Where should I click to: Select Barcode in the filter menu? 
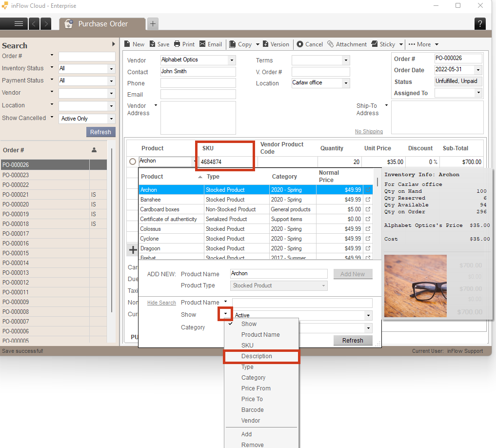click(252, 410)
